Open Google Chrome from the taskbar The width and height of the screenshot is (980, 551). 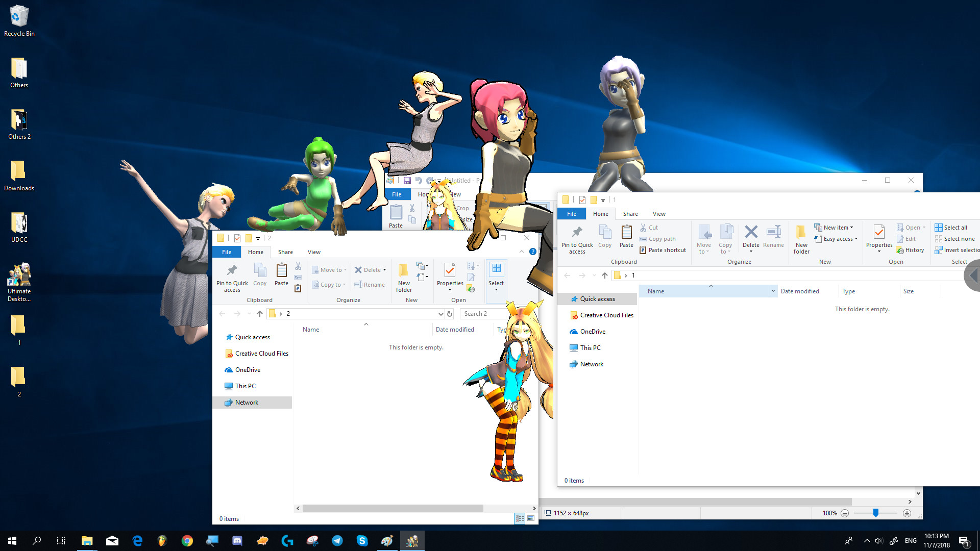[x=187, y=540]
